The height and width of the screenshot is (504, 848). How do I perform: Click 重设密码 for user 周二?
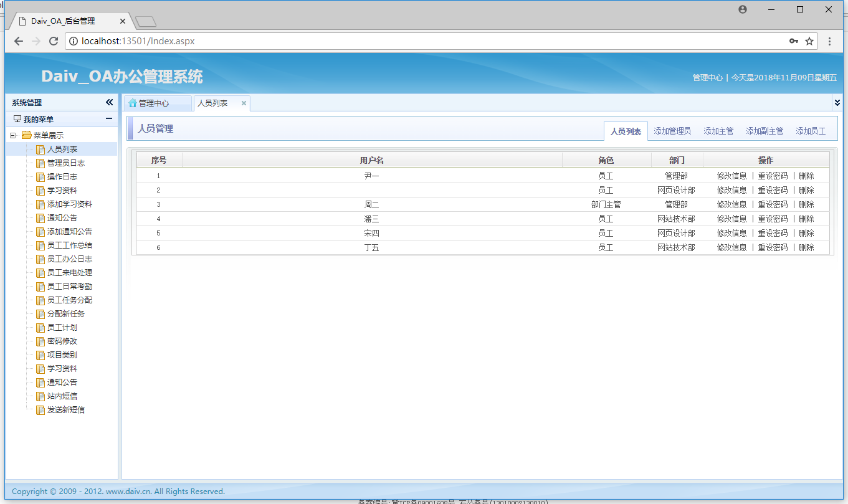(x=773, y=204)
